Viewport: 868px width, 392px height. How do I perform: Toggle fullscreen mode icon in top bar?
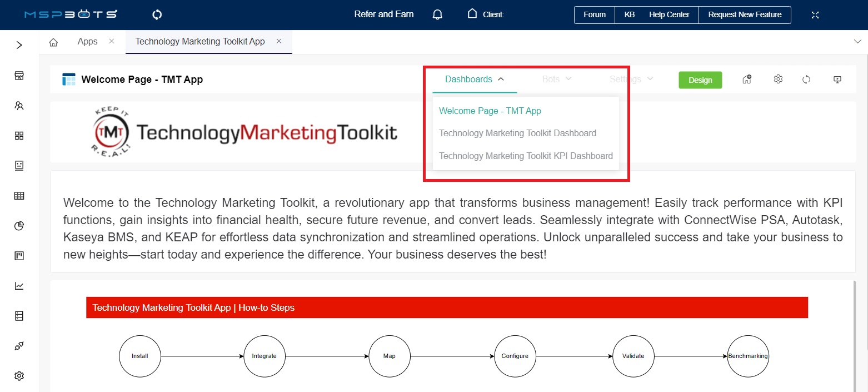pos(815,15)
